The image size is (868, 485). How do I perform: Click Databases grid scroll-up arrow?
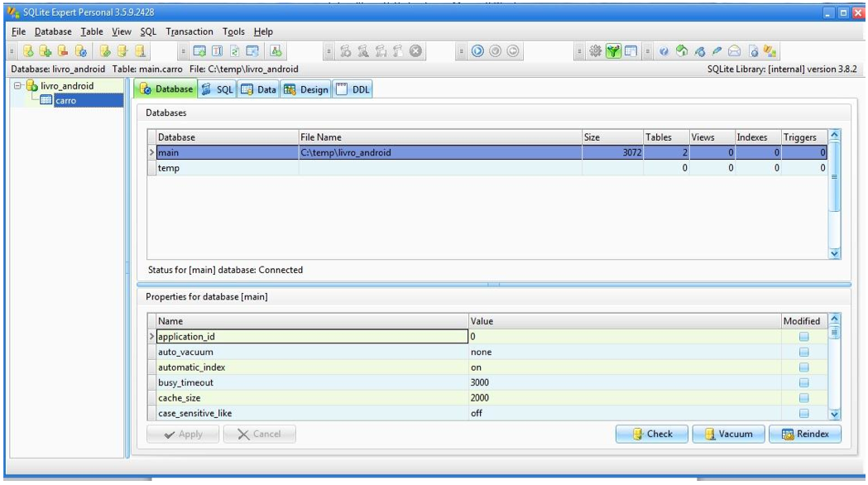[834, 135]
